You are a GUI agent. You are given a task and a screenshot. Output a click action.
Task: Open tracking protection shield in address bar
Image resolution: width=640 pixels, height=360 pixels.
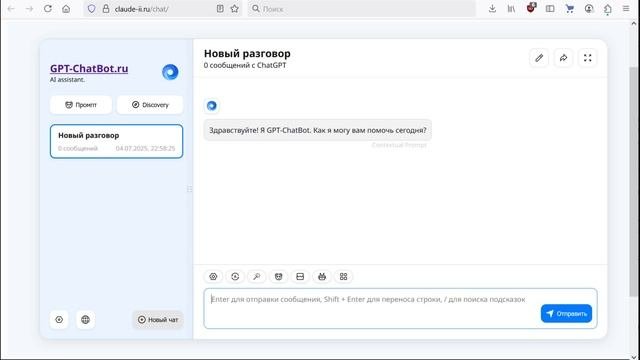[91, 9]
